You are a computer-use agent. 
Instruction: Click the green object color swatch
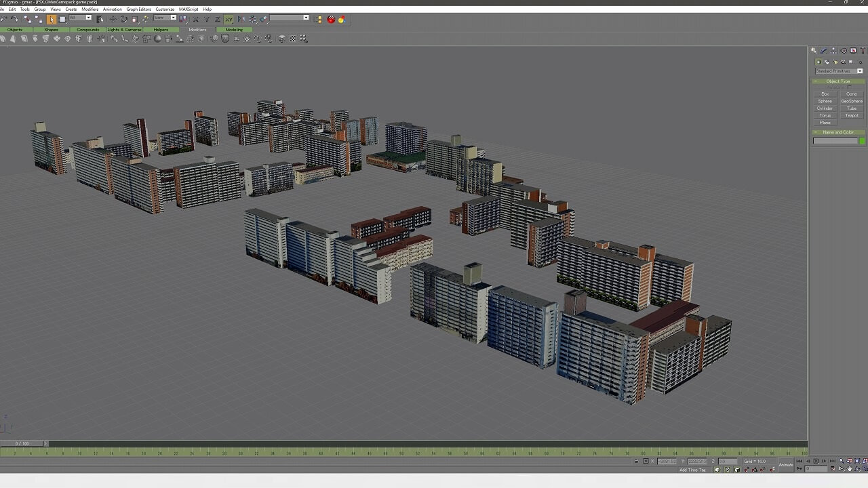862,141
